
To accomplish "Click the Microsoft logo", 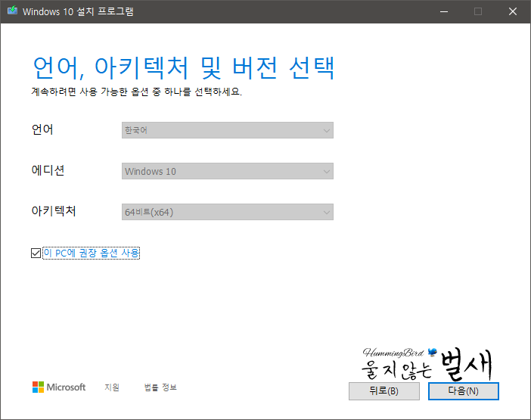I will click(x=59, y=387).
